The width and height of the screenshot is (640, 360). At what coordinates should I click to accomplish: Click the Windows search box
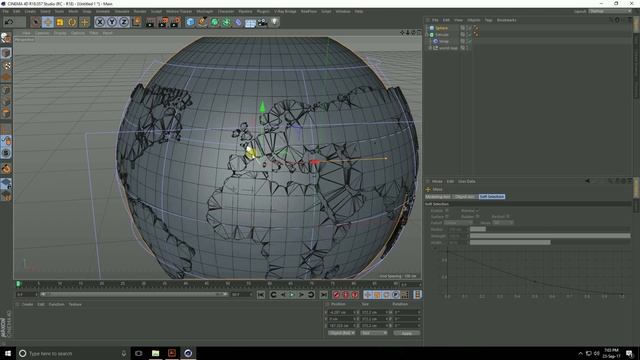click(73, 353)
